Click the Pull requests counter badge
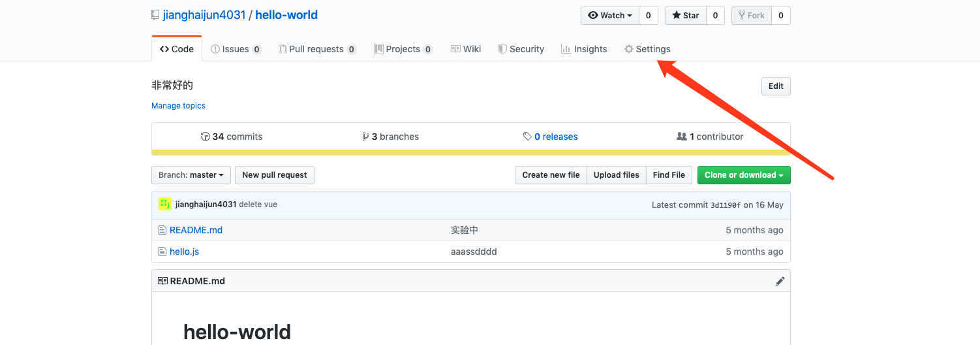This screenshot has height=345, width=980. pos(352,50)
